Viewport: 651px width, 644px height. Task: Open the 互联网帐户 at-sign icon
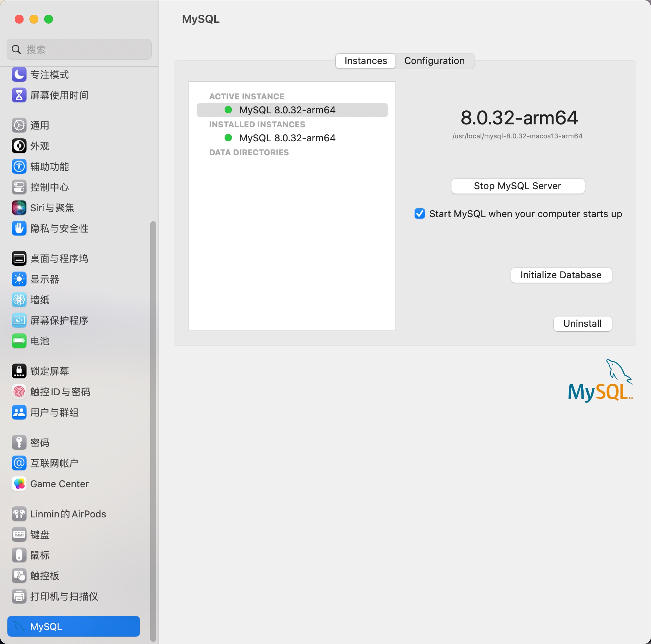click(19, 463)
